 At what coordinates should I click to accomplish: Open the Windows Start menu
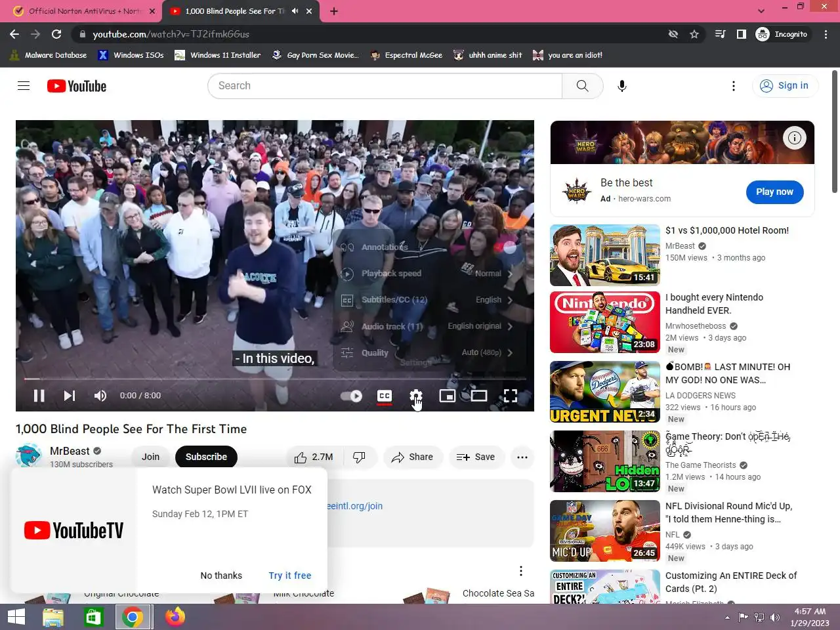[16, 617]
